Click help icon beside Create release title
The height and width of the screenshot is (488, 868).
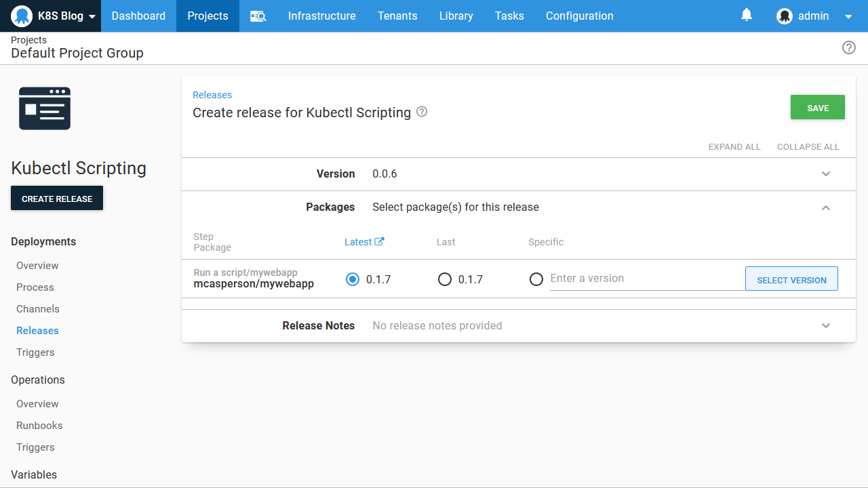(422, 112)
